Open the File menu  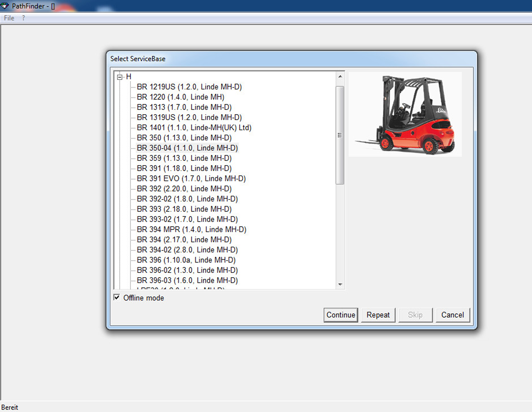point(9,18)
